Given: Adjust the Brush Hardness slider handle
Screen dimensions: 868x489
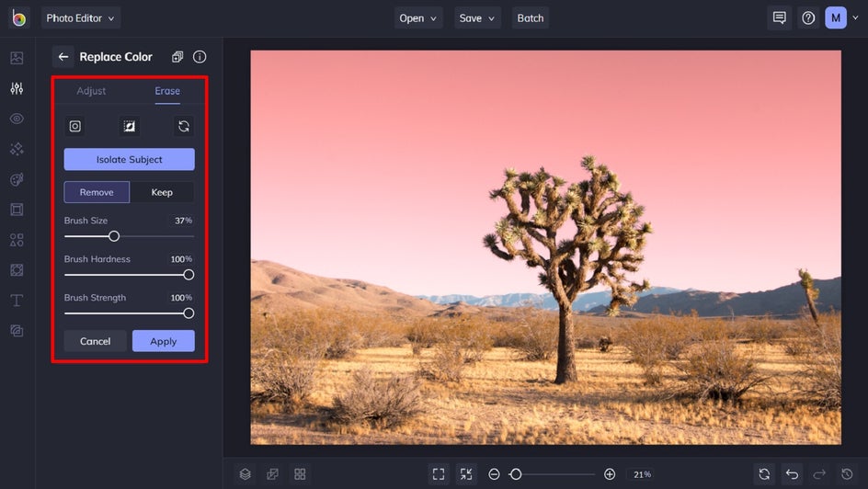Looking at the screenshot, I should point(188,274).
